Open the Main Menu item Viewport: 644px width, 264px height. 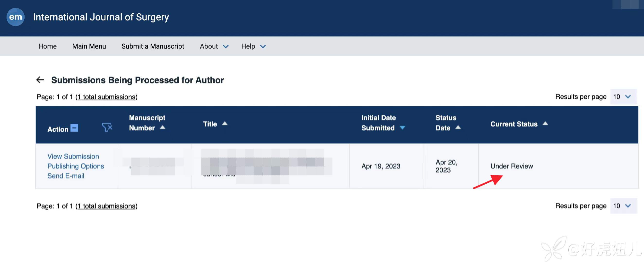pyautogui.click(x=89, y=46)
